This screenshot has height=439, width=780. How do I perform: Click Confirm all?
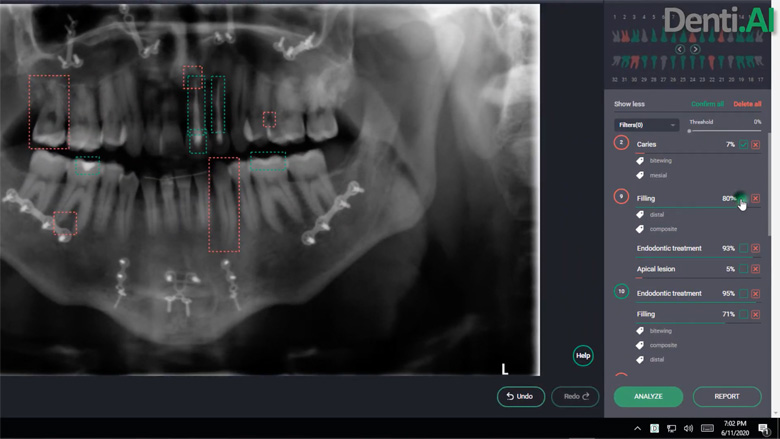click(707, 104)
